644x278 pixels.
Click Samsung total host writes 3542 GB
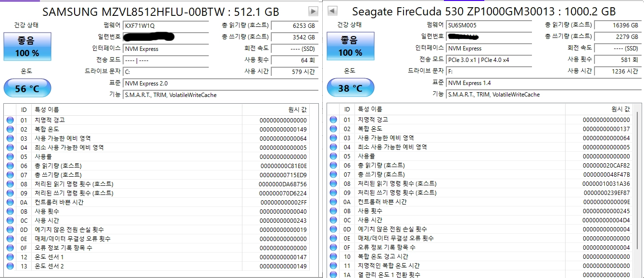(x=294, y=37)
